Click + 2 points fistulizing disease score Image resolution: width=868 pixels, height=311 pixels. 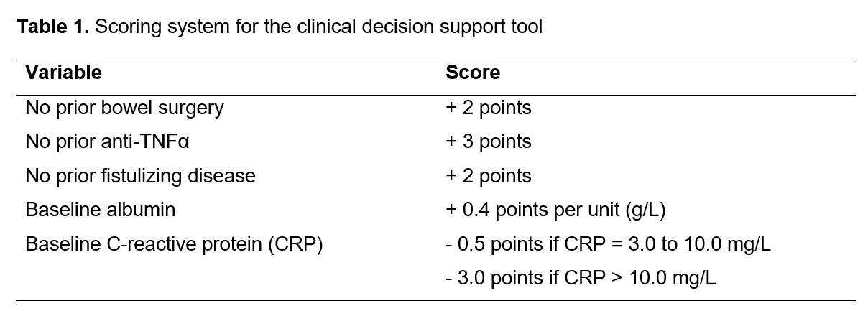[x=489, y=176]
